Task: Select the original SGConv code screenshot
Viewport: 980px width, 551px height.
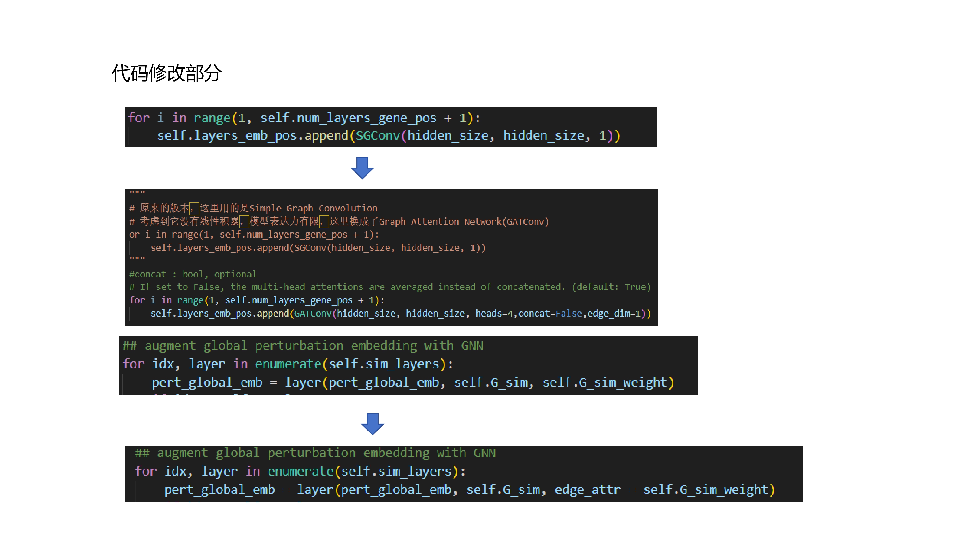Action: click(391, 127)
